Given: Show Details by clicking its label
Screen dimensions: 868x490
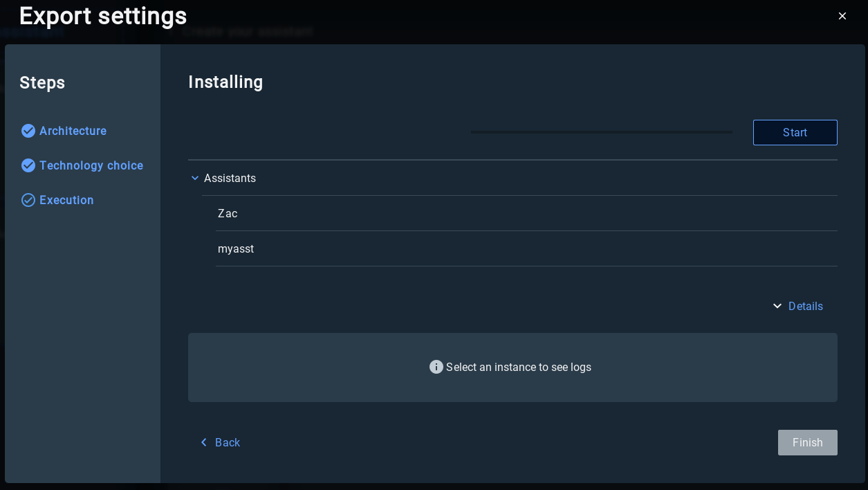Looking at the screenshot, I should click(805, 306).
